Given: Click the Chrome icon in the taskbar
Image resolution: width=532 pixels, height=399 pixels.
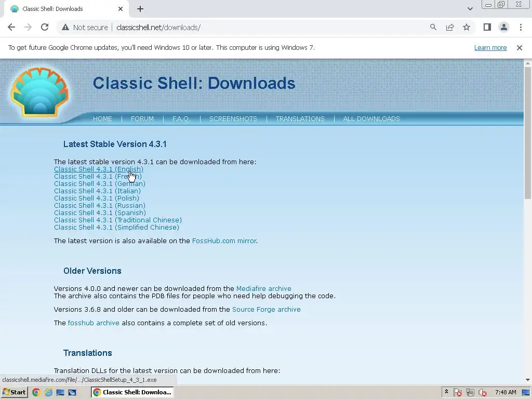Looking at the screenshot, I should 36,392.
